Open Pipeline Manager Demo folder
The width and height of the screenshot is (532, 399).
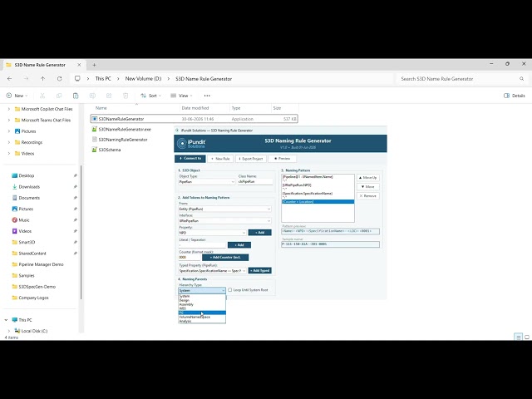[41, 264]
